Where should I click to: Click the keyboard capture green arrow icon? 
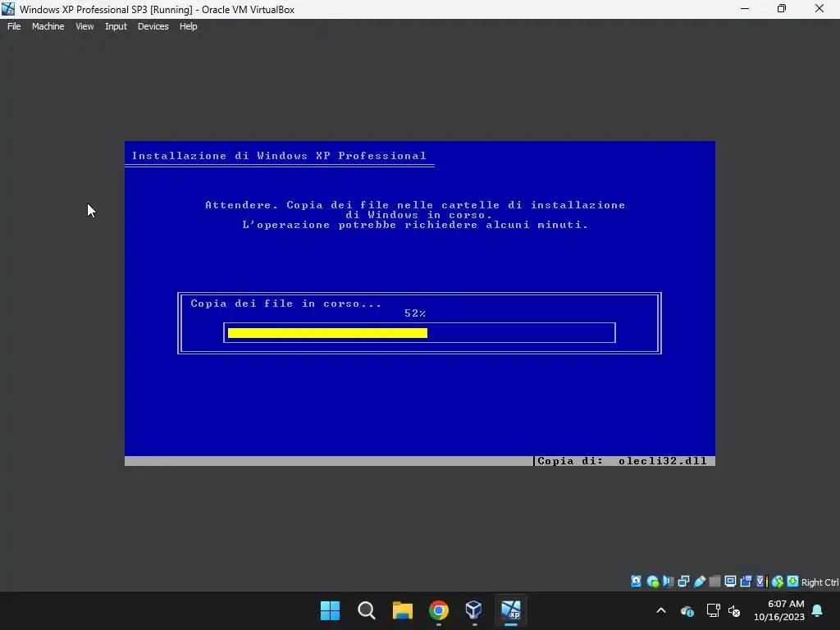pos(792,582)
